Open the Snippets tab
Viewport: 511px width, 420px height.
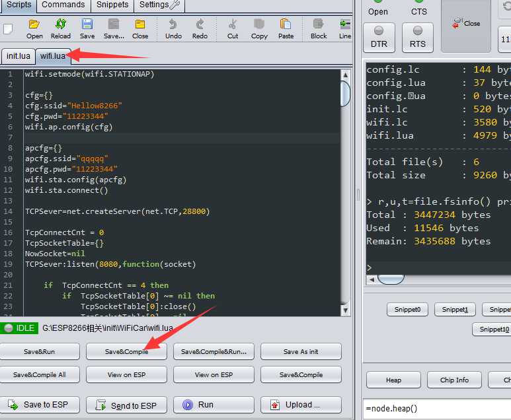[112, 5]
